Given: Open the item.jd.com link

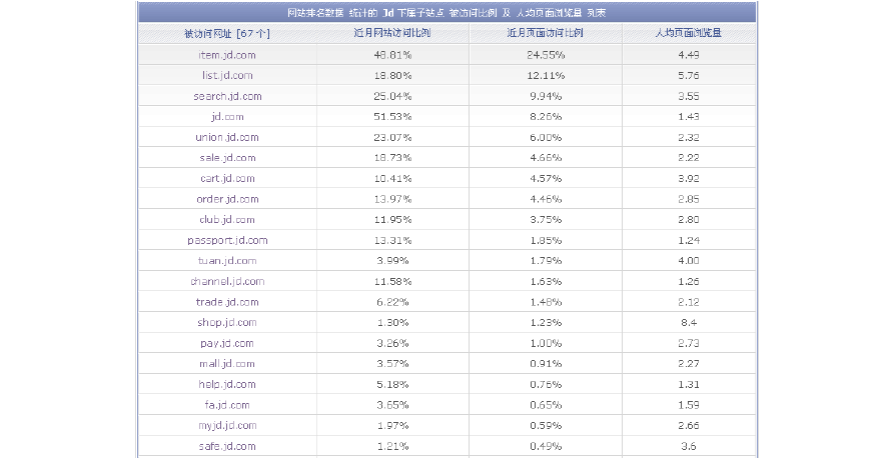Looking at the screenshot, I should (227, 54).
